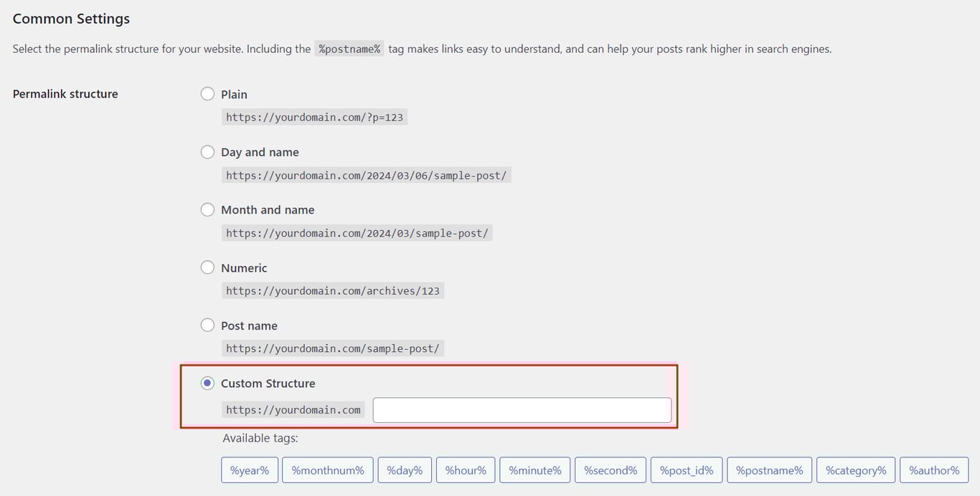The height and width of the screenshot is (496, 980).
Task: Click the Common Settings heading
Action: [x=70, y=18]
